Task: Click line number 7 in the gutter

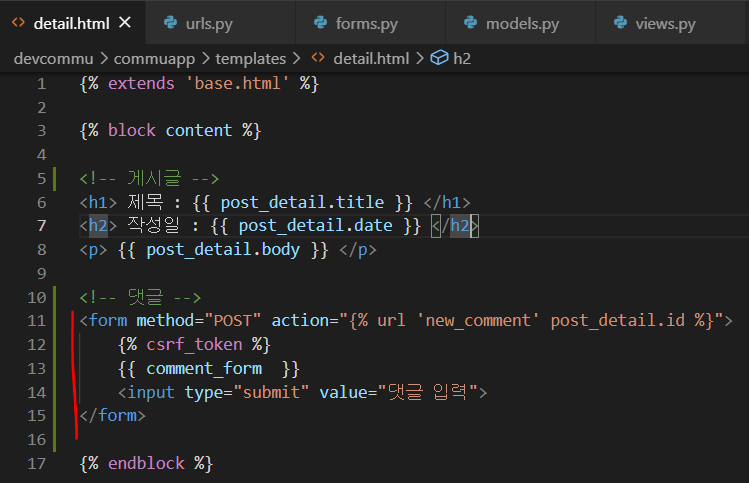Action: 42,225
